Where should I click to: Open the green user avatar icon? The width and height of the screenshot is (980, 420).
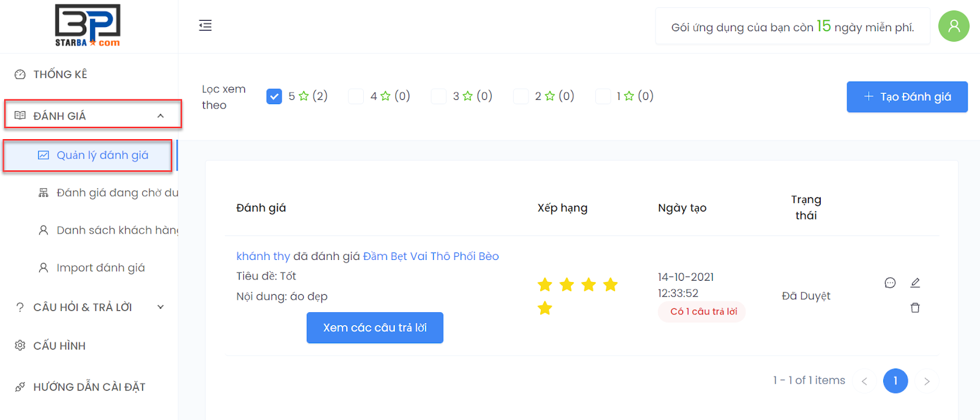(x=954, y=26)
